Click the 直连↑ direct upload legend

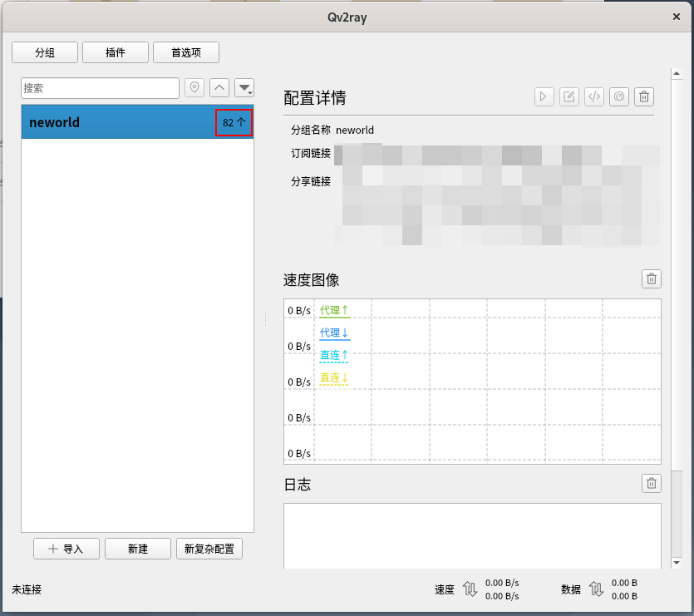334,356
